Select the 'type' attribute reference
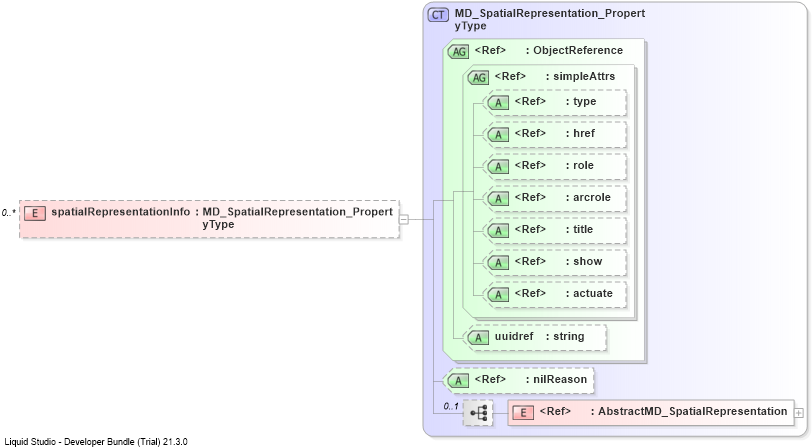 [555, 102]
